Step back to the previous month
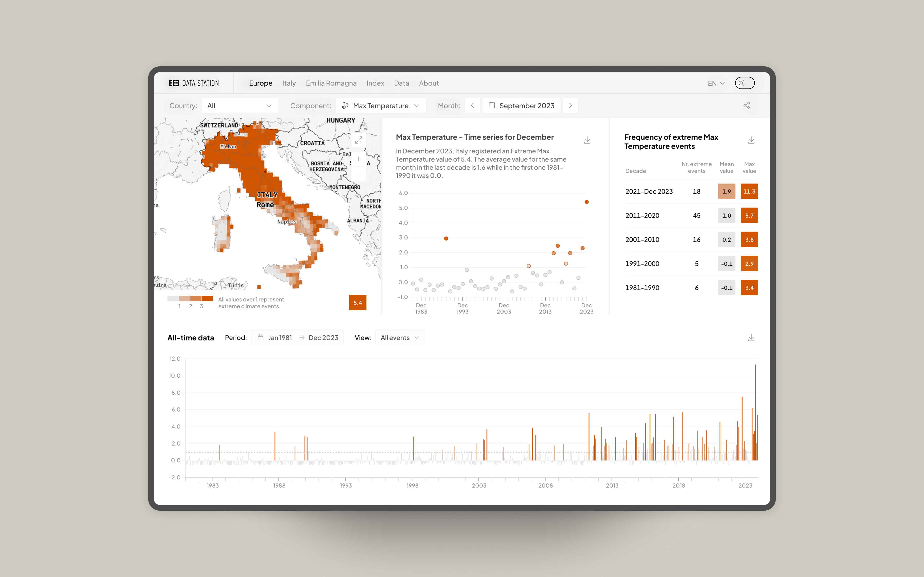The height and width of the screenshot is (577, 924). pyautogui.click(x=473, y=105)
